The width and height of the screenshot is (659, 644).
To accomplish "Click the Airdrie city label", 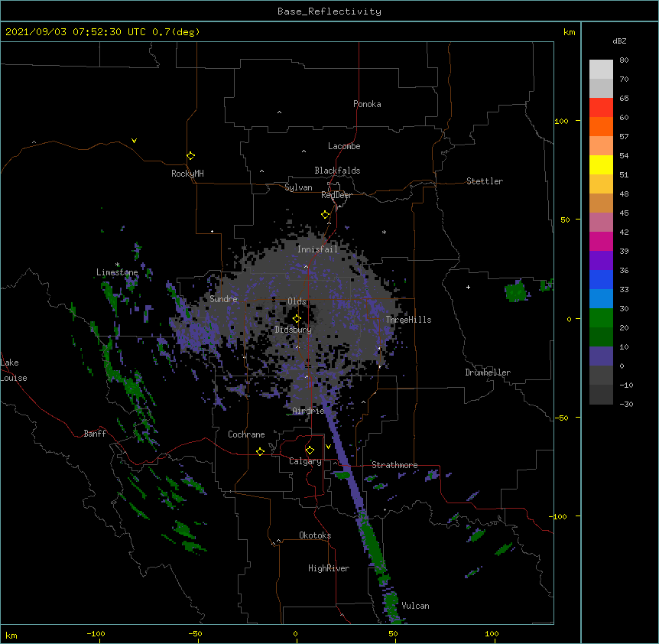I will [308, 411].
